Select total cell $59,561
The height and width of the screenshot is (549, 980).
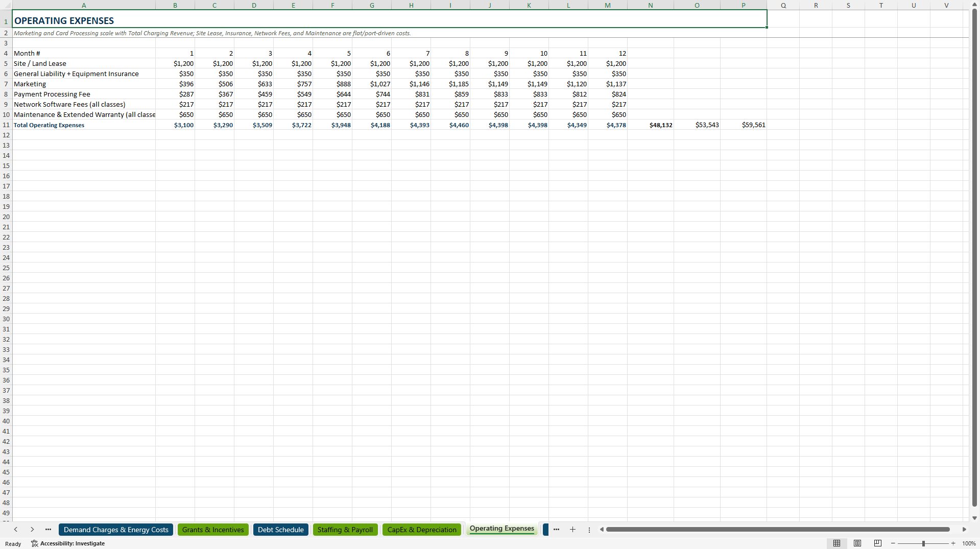click(x=744, y=125)
